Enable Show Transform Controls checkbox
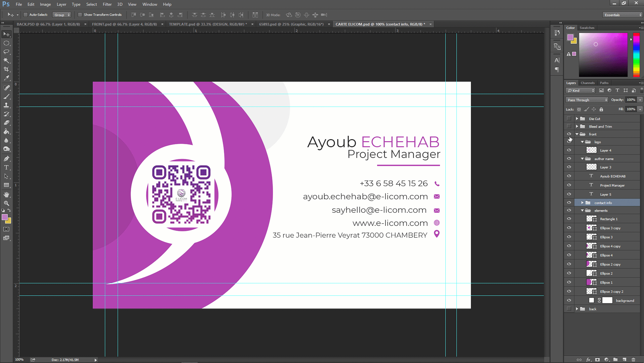The height and width of the screenshot is (363, 644). (80, 15)
